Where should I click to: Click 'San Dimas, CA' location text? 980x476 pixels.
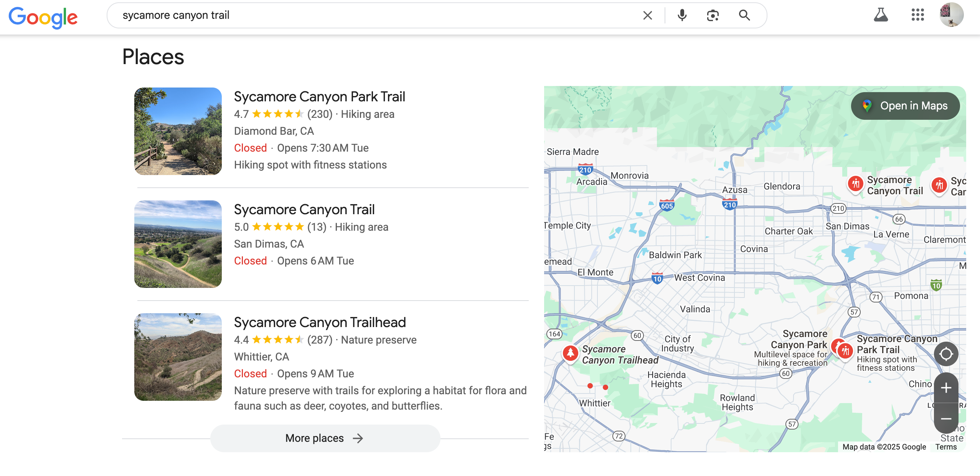coord(269,244)
